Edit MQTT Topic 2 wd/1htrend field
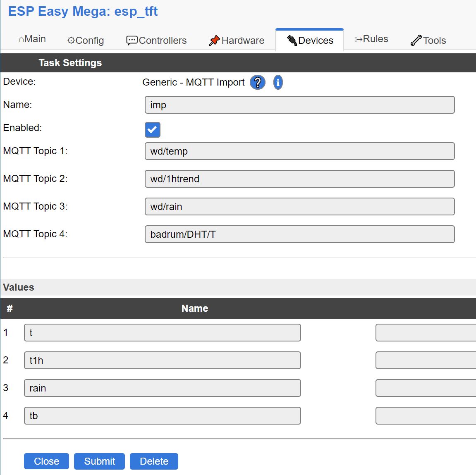This screenshot has width=476, height=475. 300,179
